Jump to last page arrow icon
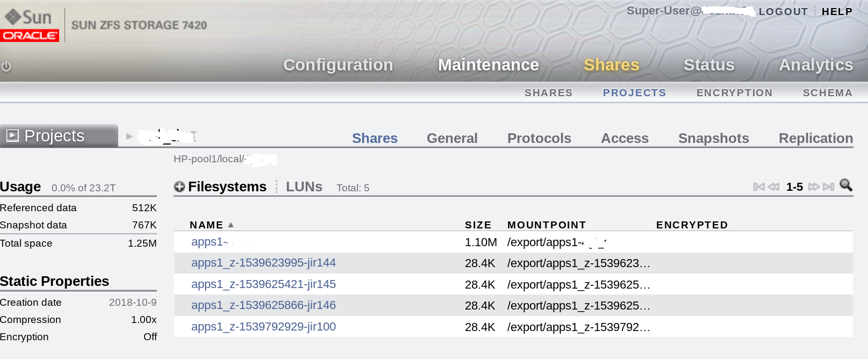 point(829,187)
